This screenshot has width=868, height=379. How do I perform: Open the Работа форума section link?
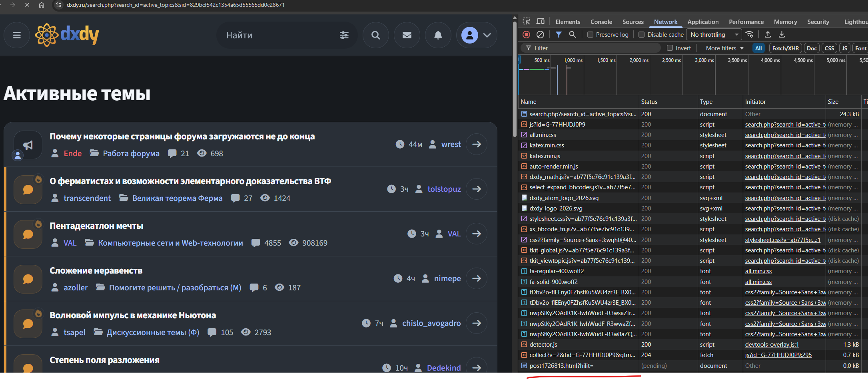[x=131, y=153]
